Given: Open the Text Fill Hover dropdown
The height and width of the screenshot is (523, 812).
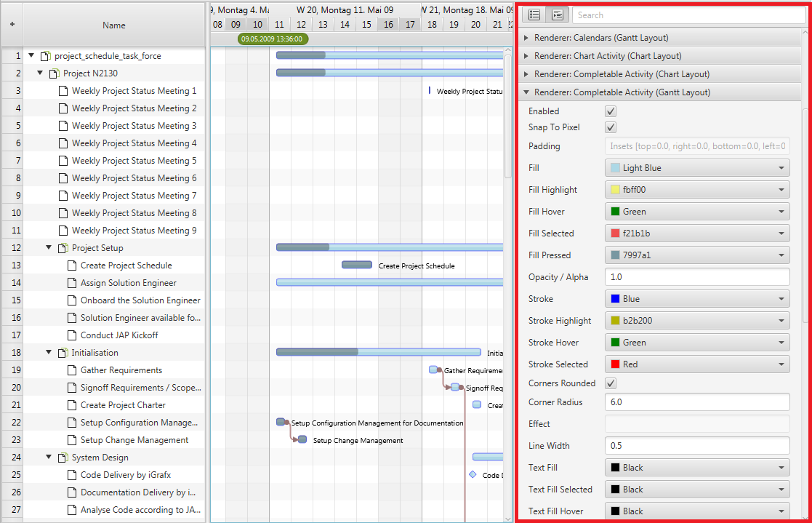Looking at the screenshot, I should click(x=697, y=511).
